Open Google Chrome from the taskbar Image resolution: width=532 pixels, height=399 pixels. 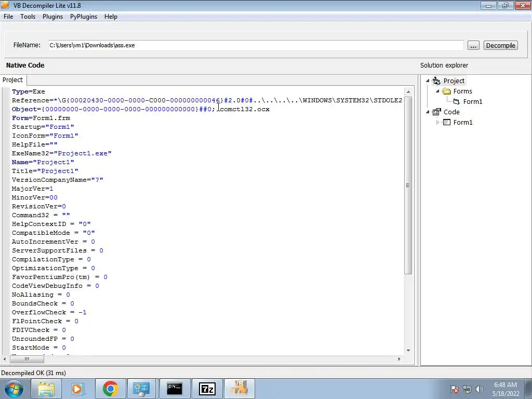[x=110, y=389]
